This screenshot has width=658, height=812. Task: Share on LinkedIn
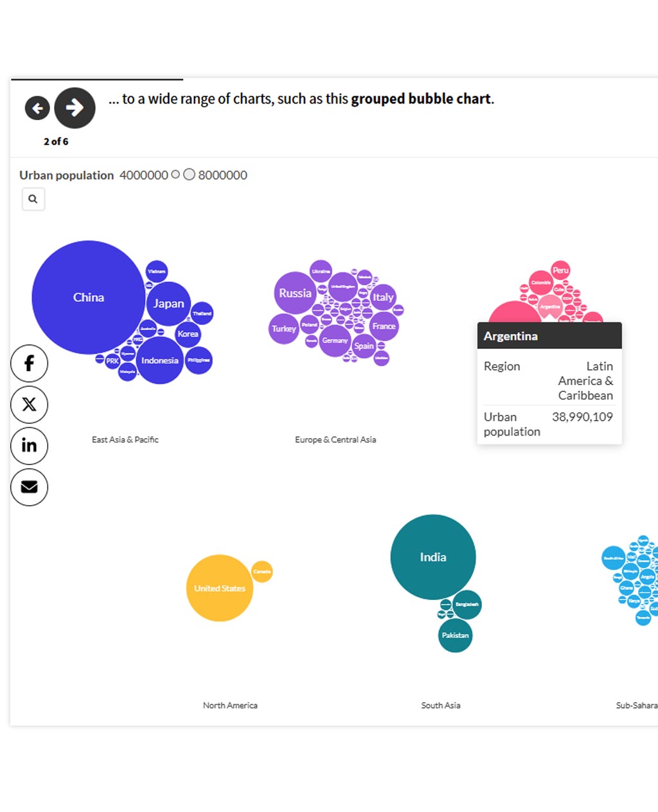[29, 446]
